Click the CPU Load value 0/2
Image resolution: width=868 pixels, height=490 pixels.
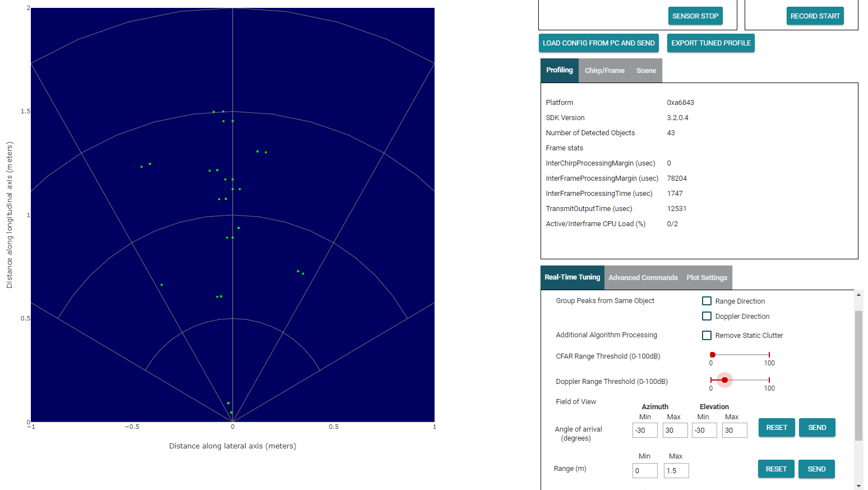pos(672,224)
